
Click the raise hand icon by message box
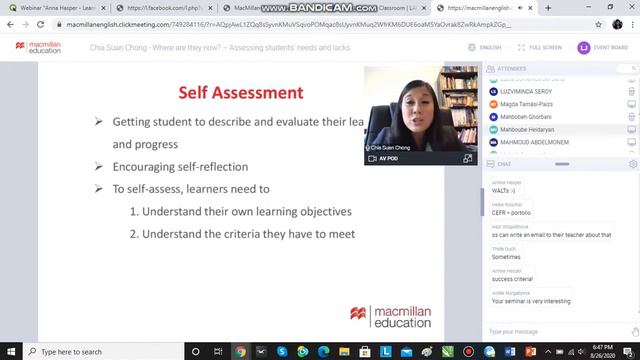635,332
